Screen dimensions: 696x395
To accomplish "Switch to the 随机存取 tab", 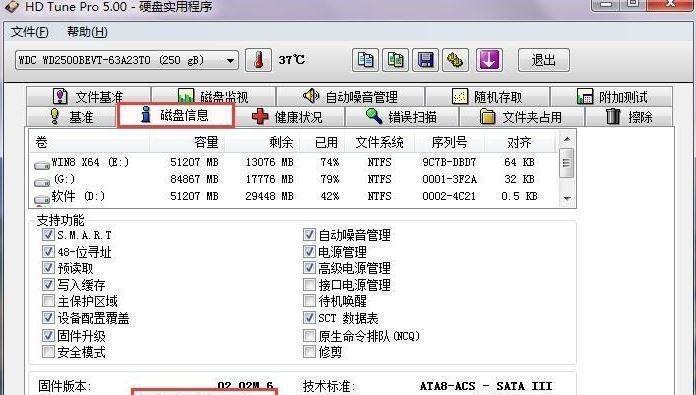I will coord(487,96).
